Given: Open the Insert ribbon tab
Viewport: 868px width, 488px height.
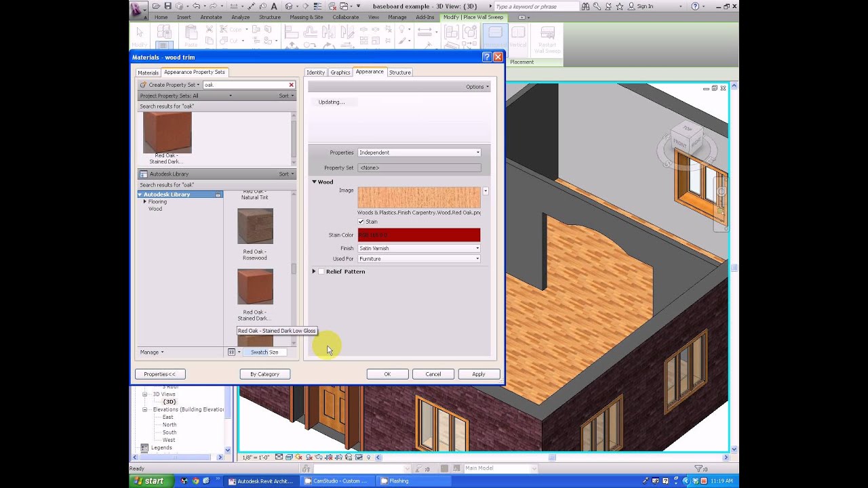Looking at the screenshot, I should click(x=184, y=17).
